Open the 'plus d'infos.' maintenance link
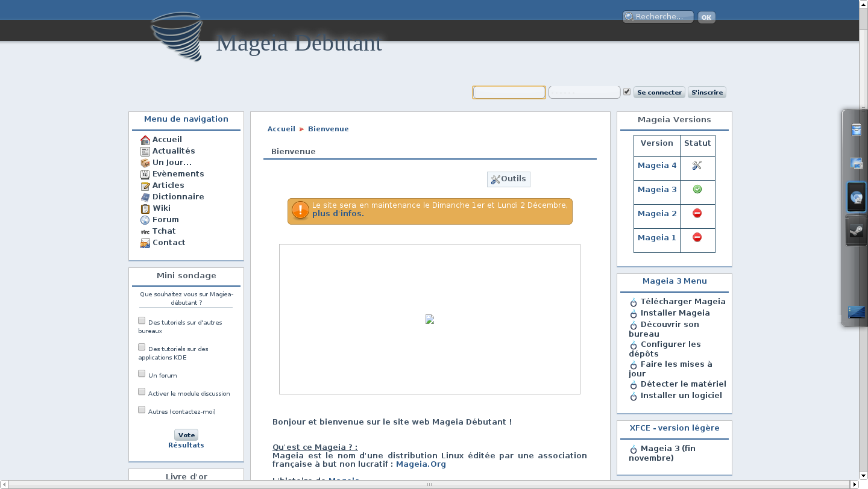The image size is (868, 489). click(338, 214)
